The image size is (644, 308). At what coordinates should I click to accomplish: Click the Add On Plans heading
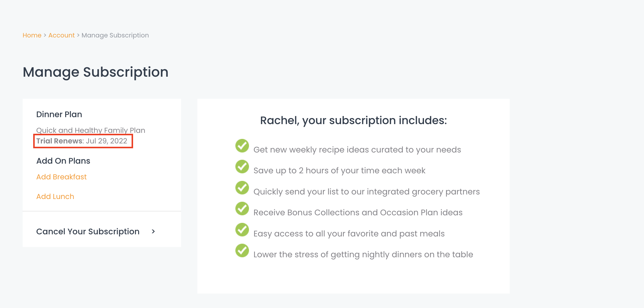(x=63, y=161)
